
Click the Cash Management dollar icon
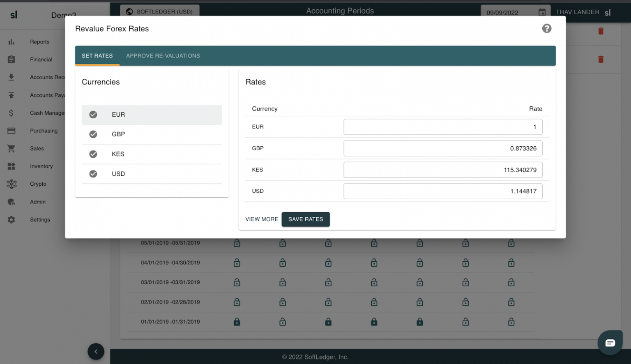(12, 113)
